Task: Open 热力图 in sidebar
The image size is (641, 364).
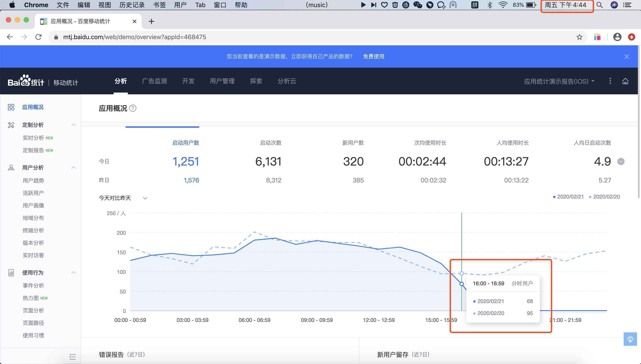Action: (31, 298)
